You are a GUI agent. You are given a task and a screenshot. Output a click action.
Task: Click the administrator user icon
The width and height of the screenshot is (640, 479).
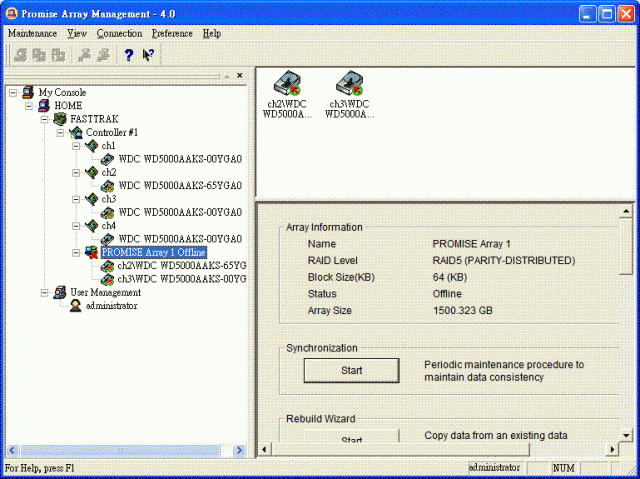pos(76,306)
